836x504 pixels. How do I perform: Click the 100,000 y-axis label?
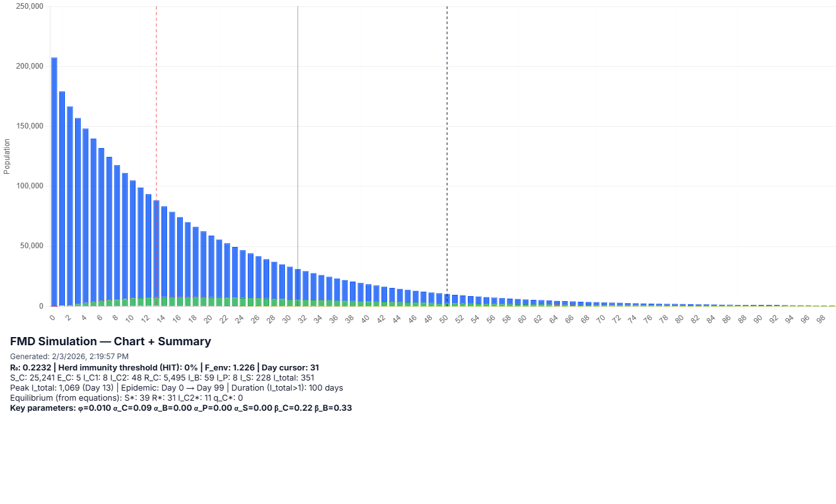[x=26, y=186]
